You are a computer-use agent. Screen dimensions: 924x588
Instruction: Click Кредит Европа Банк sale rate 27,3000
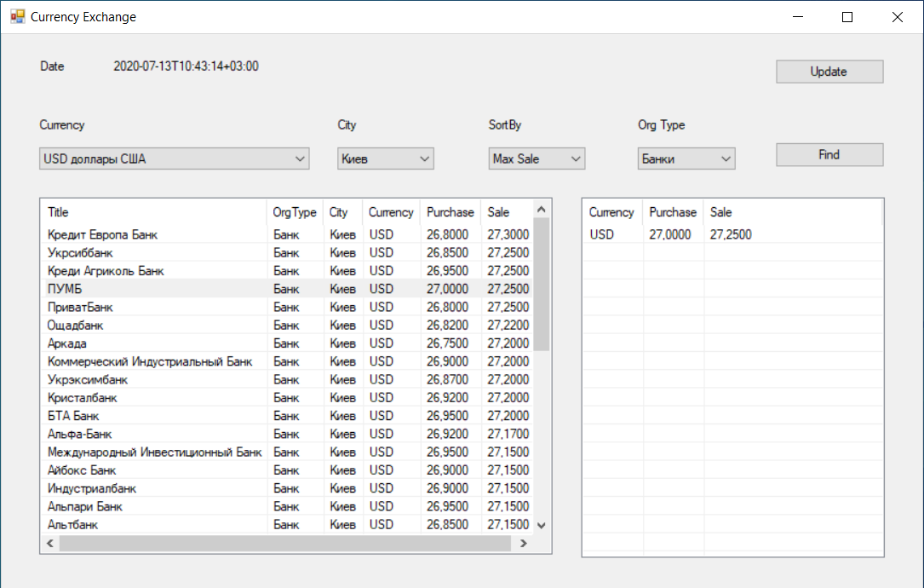[508, 234]
